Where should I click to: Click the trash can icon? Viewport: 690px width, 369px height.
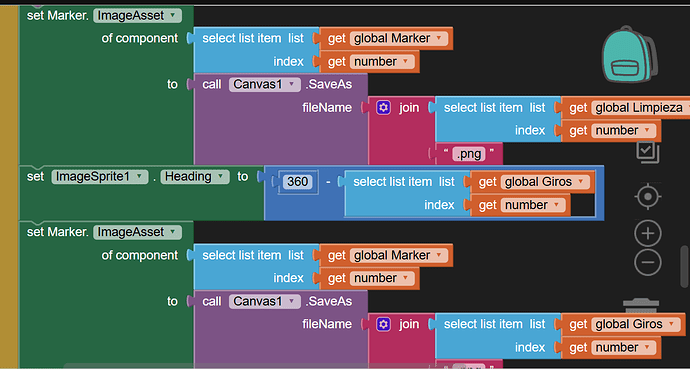[641, 307]
